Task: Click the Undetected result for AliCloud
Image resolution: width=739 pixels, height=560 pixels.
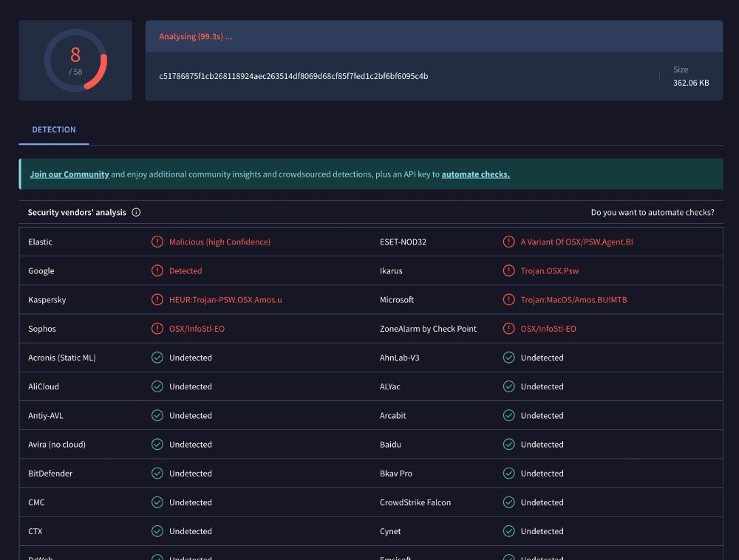Action: 191,386
